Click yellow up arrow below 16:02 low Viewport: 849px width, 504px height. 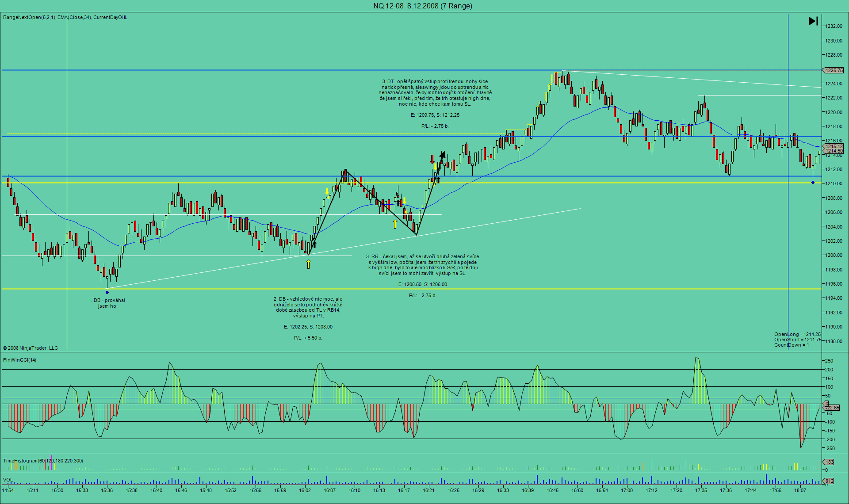coord(308,264)
